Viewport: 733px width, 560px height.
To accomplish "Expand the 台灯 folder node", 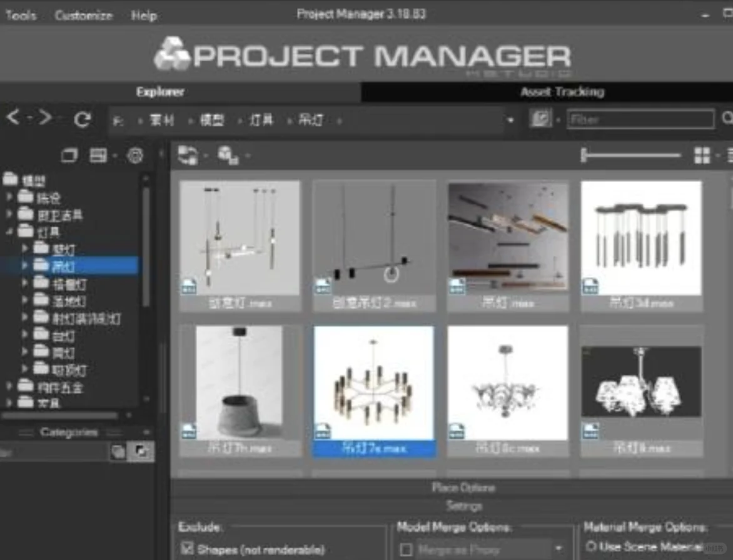I will pyautogui.click(x=25, y=334).
